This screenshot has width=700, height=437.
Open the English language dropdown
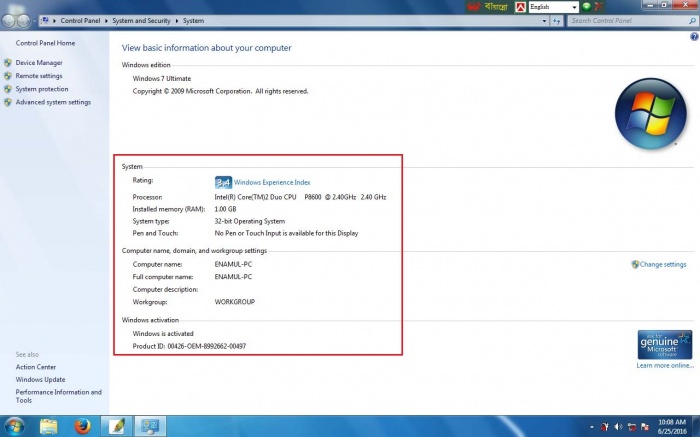tap(554, 7)
